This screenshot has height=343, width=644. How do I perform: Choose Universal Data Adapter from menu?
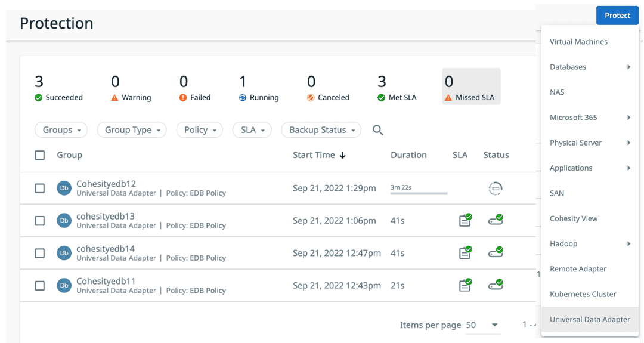(x=589, y=319)
